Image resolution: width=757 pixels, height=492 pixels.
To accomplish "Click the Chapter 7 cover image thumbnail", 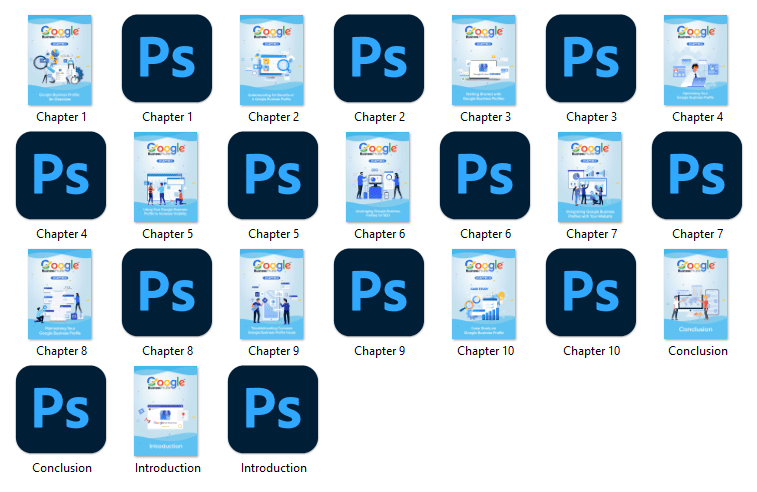I will (589, 177).
